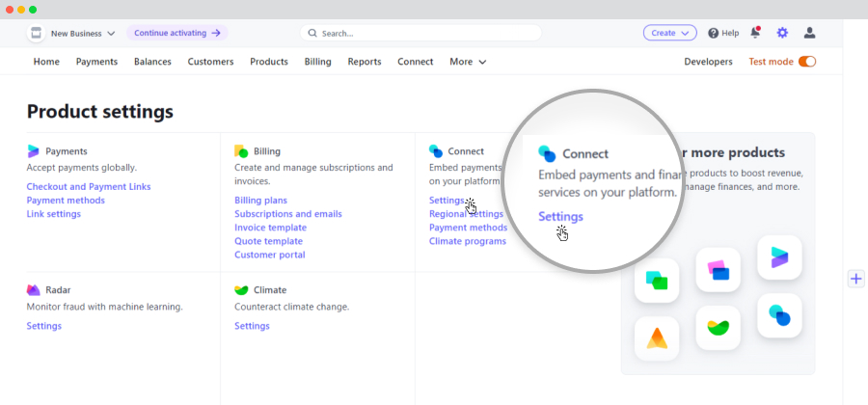This screenshot has width=868, height=405.
Task: Open Payment methods under Payments
Action: tap(66, 201)
